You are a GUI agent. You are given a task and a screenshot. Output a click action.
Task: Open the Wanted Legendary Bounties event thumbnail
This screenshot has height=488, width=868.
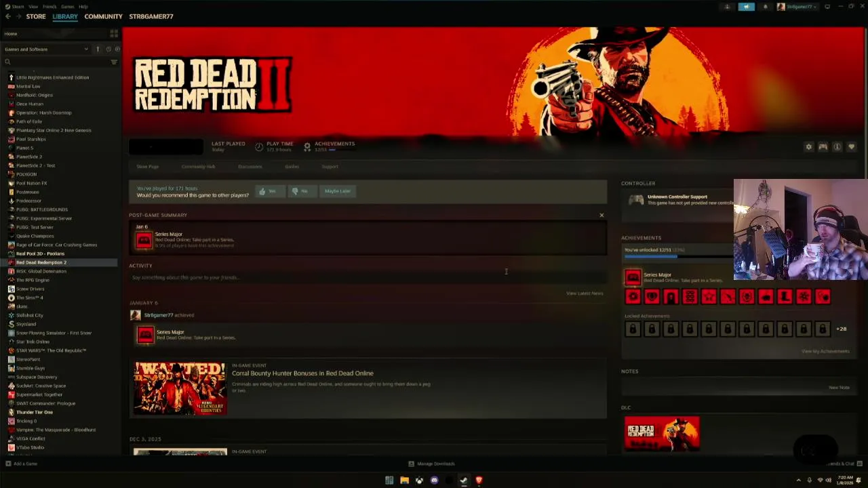pyautogui.click(x=180, y=388)
